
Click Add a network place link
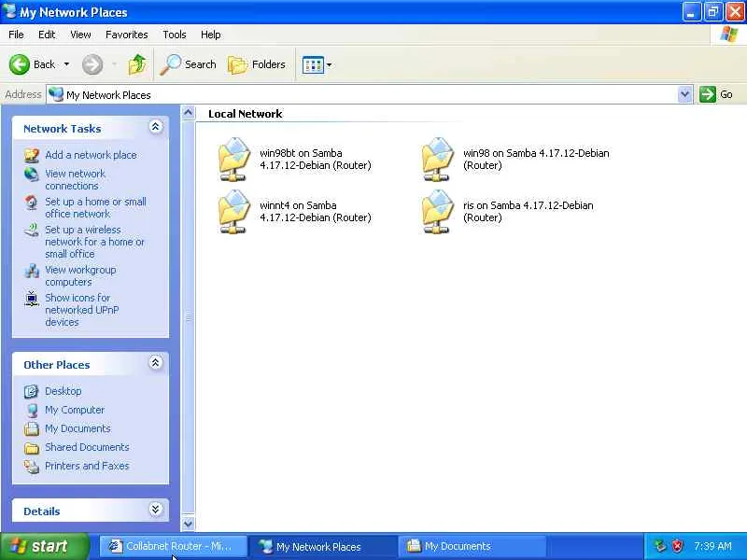pos(91,155)
